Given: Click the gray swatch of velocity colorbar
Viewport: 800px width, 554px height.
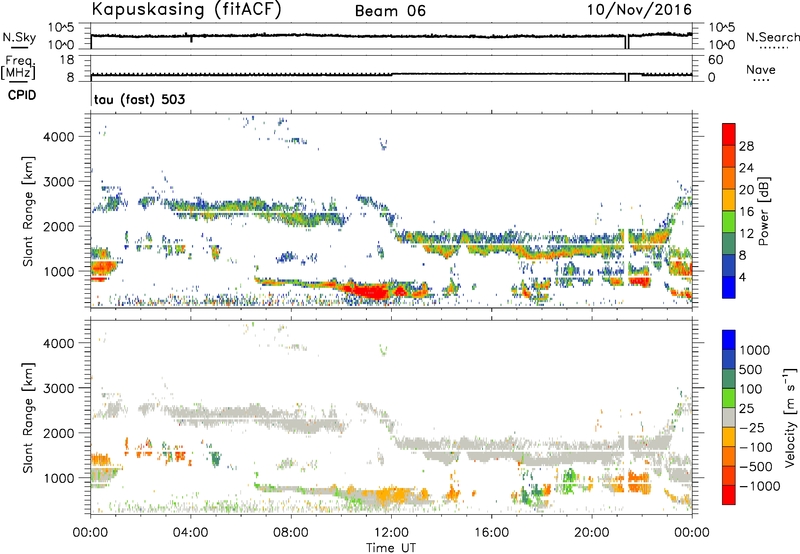Looking at the screenshot, I should (x=729, y=418).
